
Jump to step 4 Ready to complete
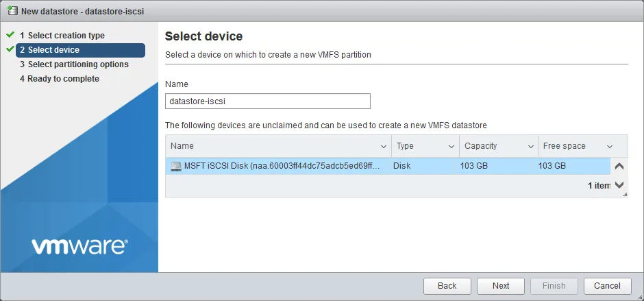[x=63, y=79]
